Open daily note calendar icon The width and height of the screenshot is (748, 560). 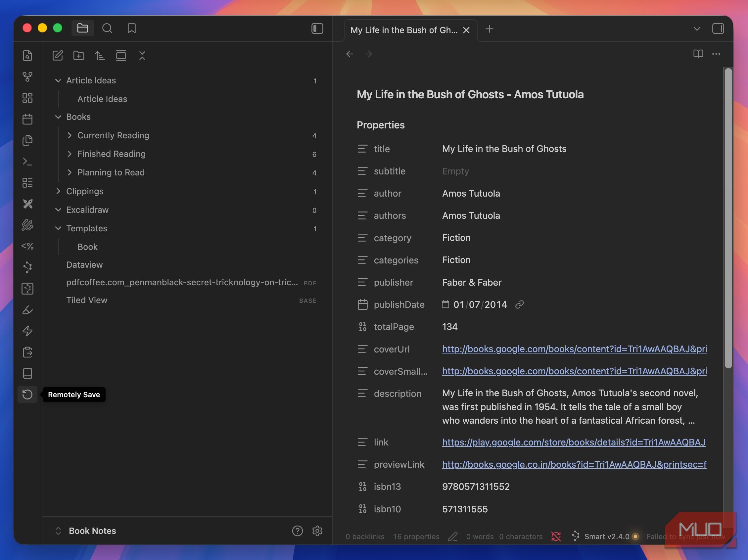coord(27,119)
